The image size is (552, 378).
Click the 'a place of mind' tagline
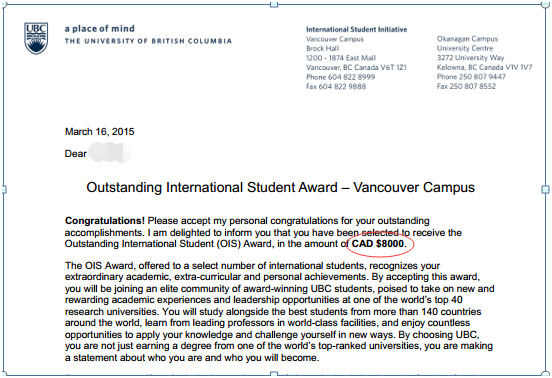click(x=100, y=29)
